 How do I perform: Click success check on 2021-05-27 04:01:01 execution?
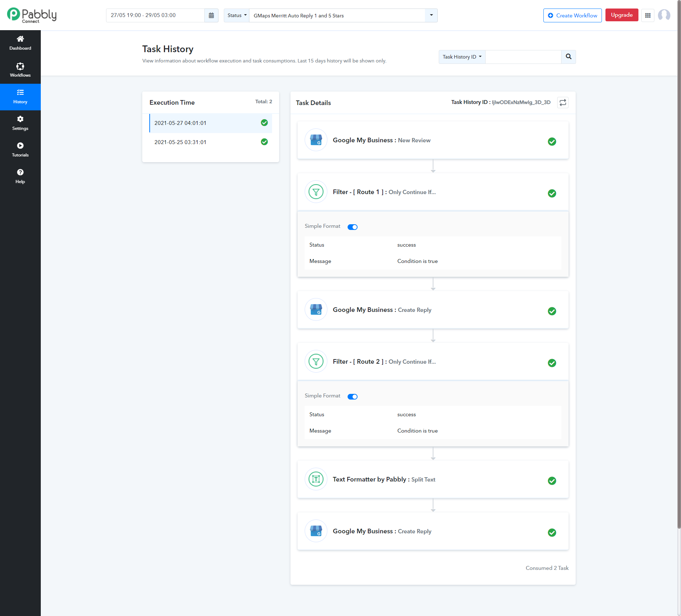[264, 123]
